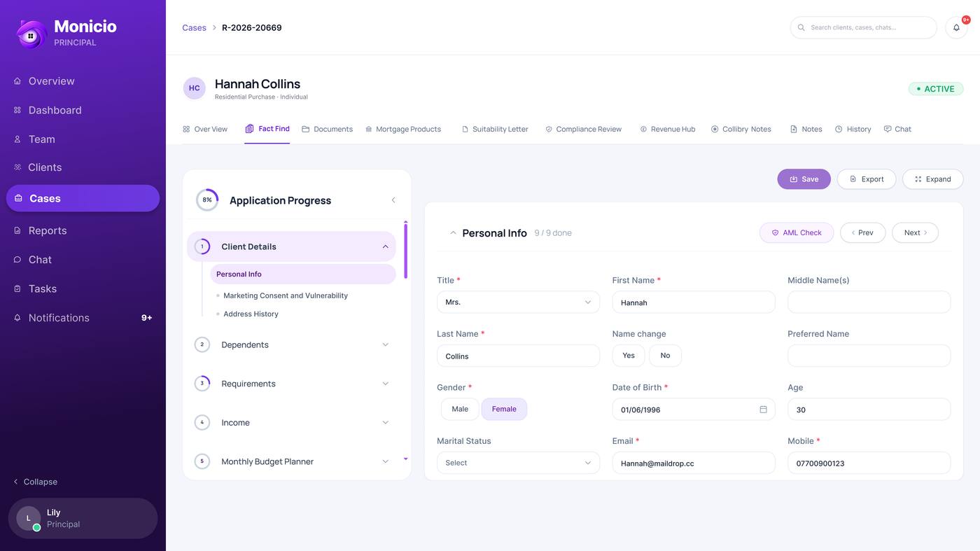The height and width of the screenshot is (551, 980).
Task: Click the step 4 circle for Income
Action: [x=202, y=422]
